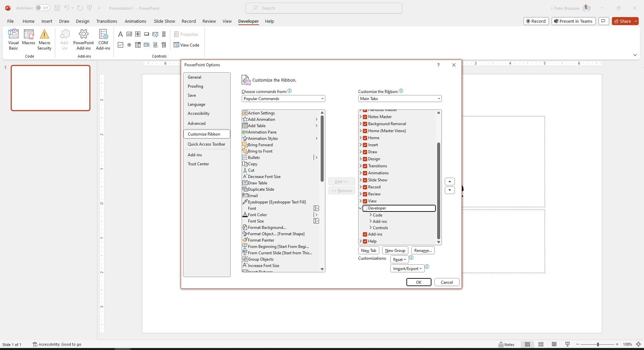Insert a Label control (A icon)
644x350 pixels.
120,34
